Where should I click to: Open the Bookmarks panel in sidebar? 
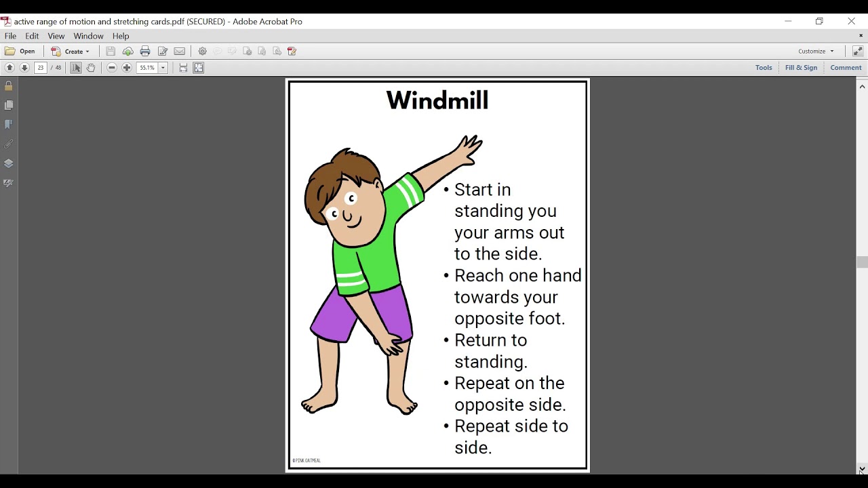[9, 125]
